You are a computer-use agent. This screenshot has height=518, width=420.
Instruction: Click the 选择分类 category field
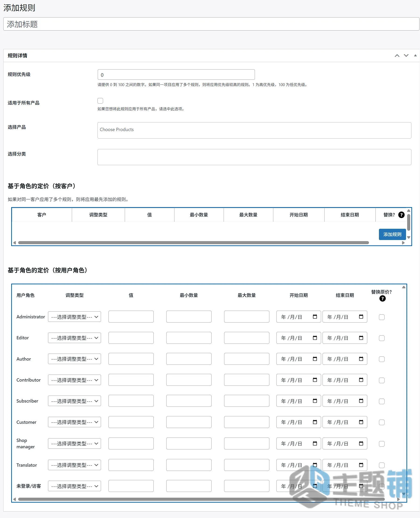click(254, 157)
